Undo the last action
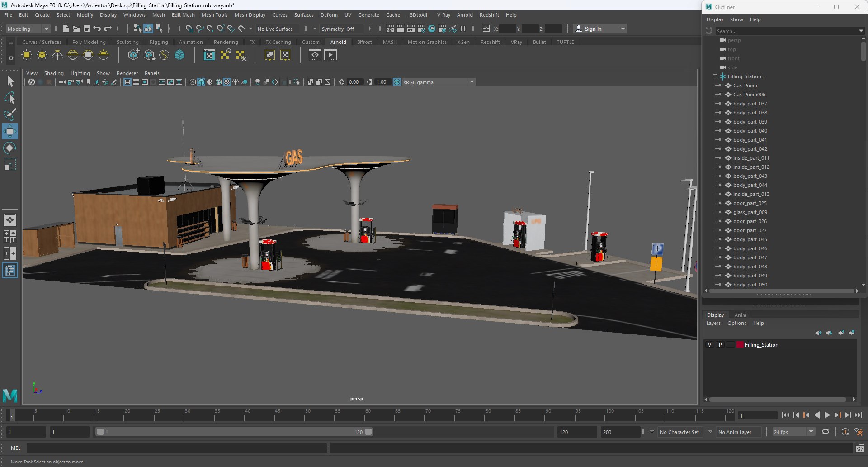This screenshot has width=868, height=467. pos(97,29)
